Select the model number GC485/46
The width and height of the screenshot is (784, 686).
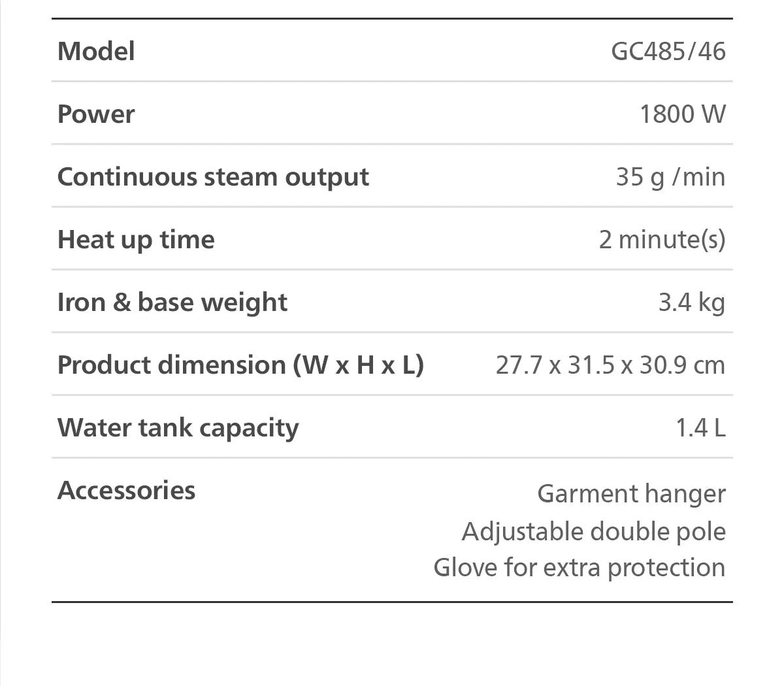[668, 51]
